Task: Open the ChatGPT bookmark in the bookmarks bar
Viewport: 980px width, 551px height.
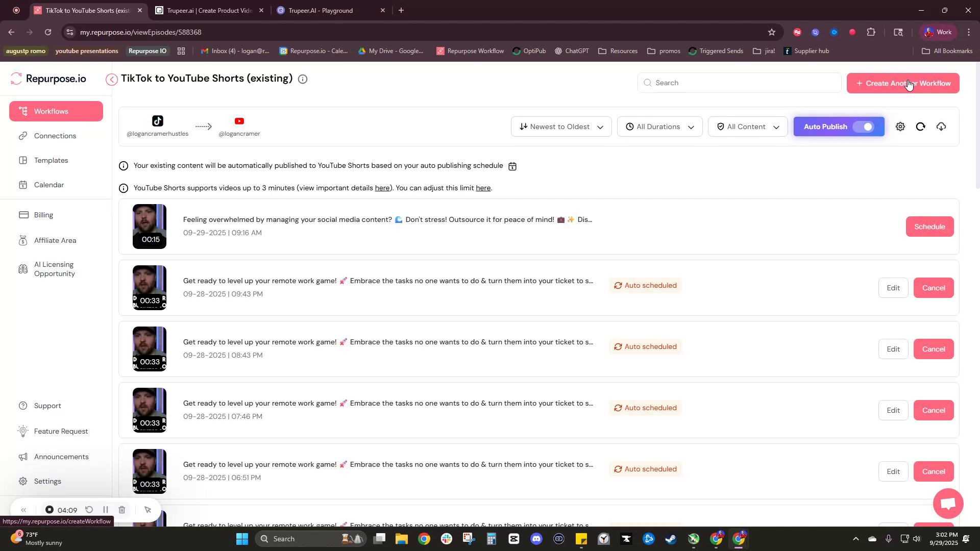Action: pyautogui.click(x=572, y=51)
